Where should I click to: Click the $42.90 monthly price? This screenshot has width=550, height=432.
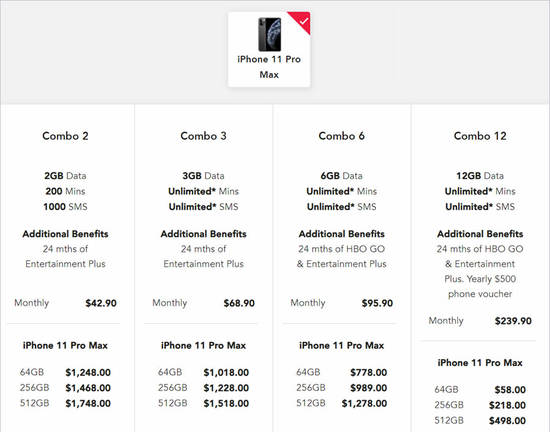101,303
